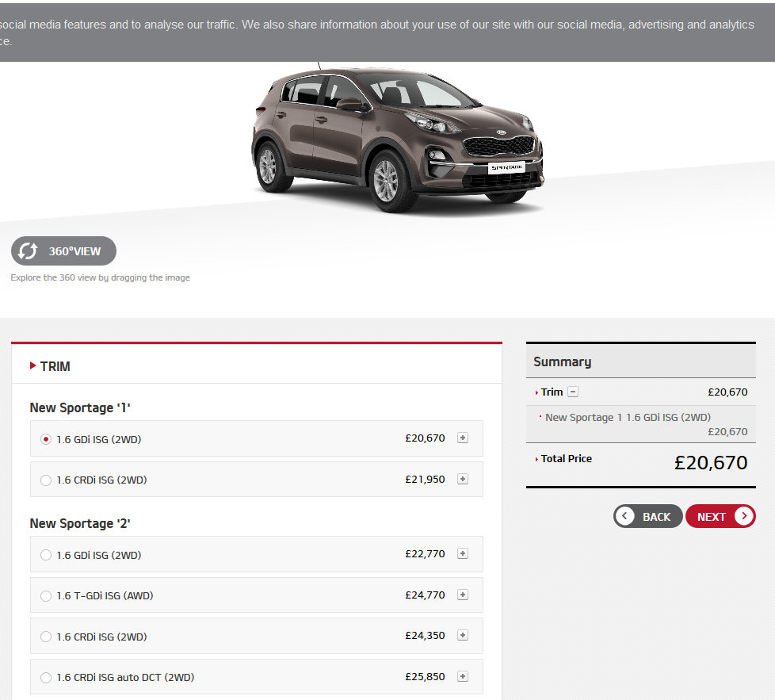Select Sportage '1' 1.6 GDi ISG (2WD) radio

(46, 439)
